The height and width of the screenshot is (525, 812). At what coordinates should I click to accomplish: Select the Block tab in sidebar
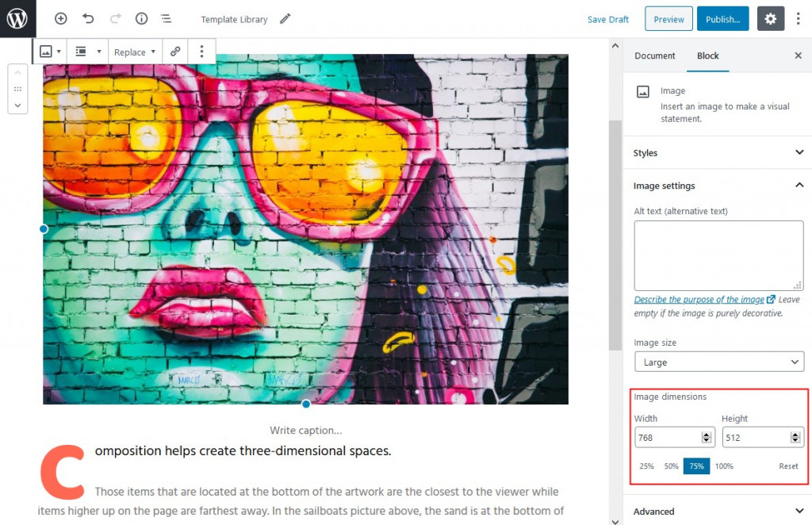click(707, 56)
